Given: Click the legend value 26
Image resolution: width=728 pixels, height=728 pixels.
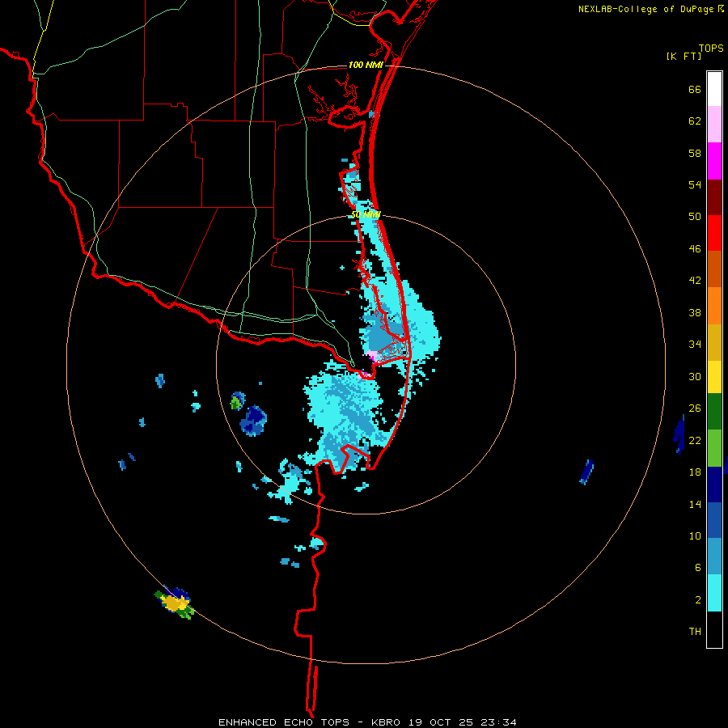Looking at the screenshot, I should coord(695,408).
